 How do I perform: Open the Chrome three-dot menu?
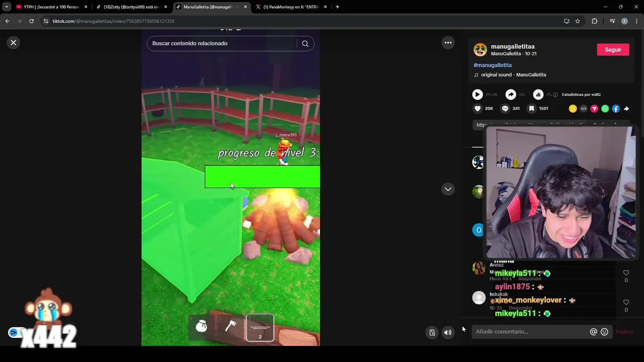pos(636,21)
